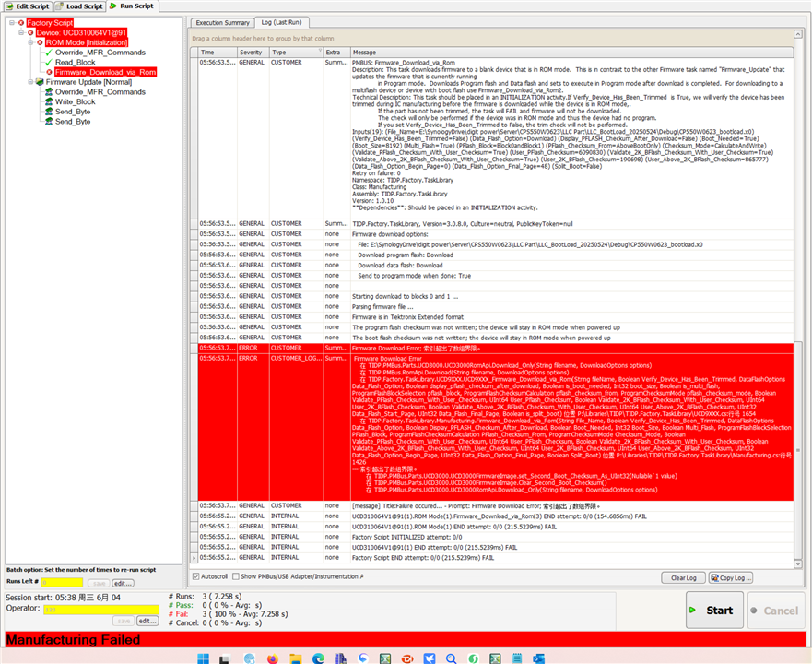Click edit button next to Runs Left
Viewport: 812px width, 664px height.
(123, 583)
